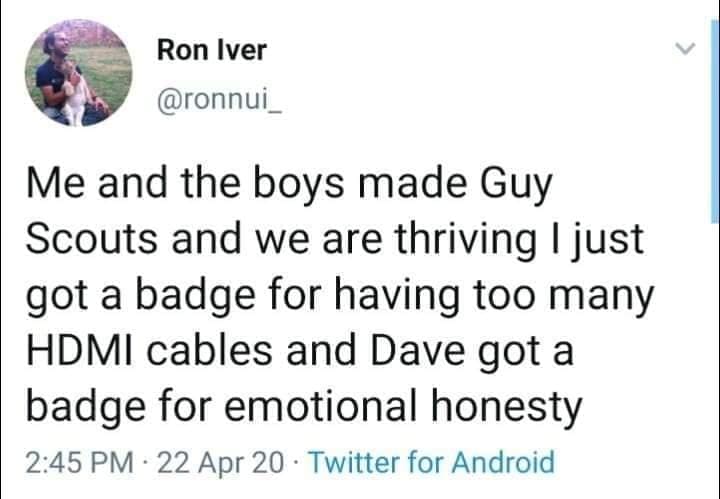Click the display name Ron Iver
The height and width of the screenshot is (499, 720).
[x=212, y=50]
